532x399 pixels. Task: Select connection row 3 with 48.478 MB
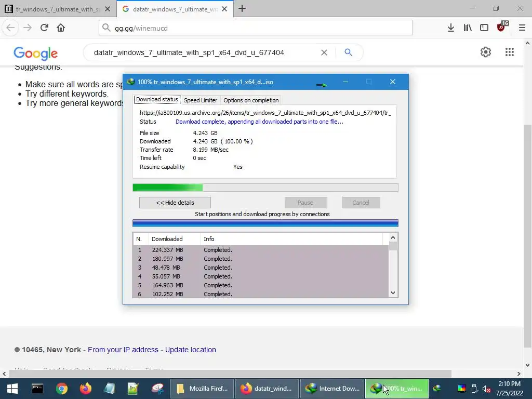261,268
